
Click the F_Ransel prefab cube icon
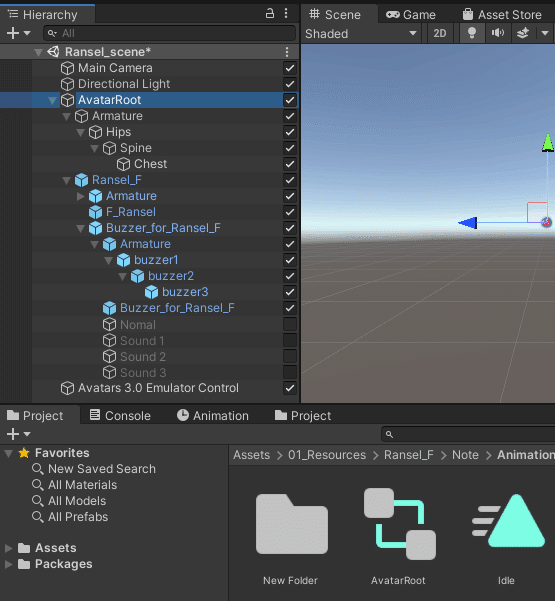click(95, 212)
